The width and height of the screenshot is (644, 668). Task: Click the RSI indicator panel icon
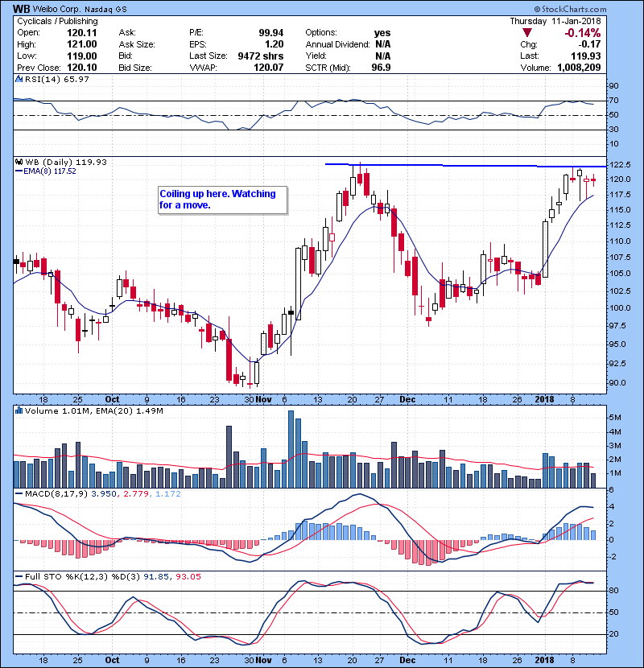click(19, 79)
